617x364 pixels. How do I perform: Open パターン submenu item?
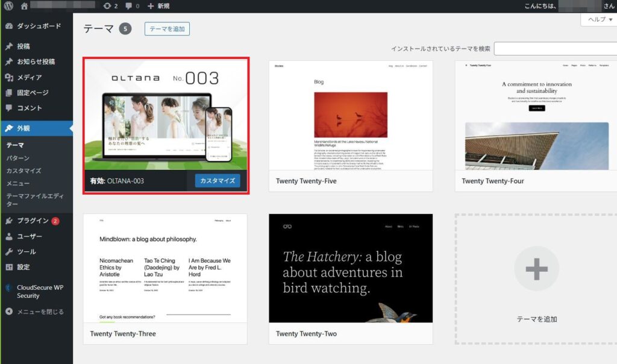(x=17, y=158)
